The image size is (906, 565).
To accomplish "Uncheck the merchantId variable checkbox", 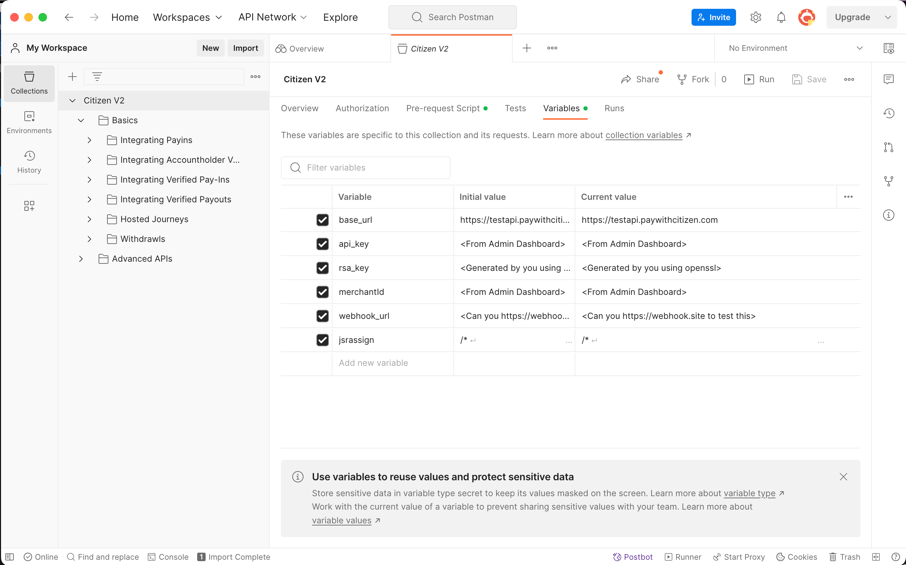I will [x=322, y=292].
